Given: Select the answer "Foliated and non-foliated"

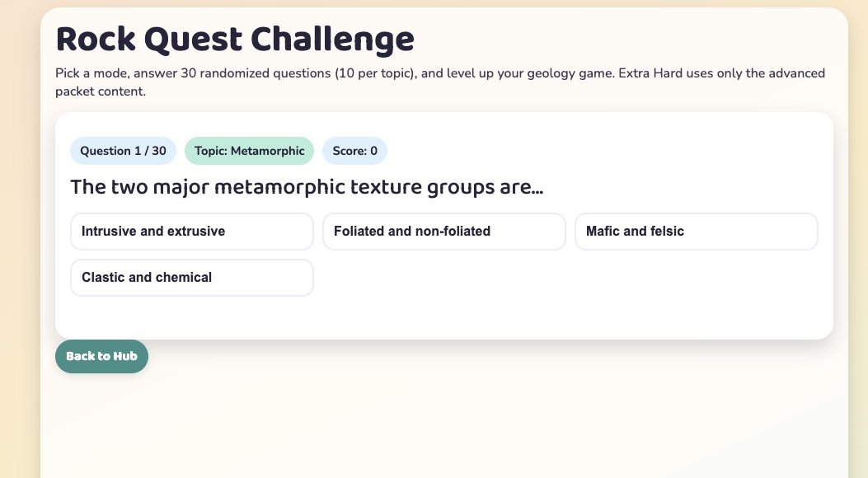Looking at the screenshot, I should click(444, 231).
